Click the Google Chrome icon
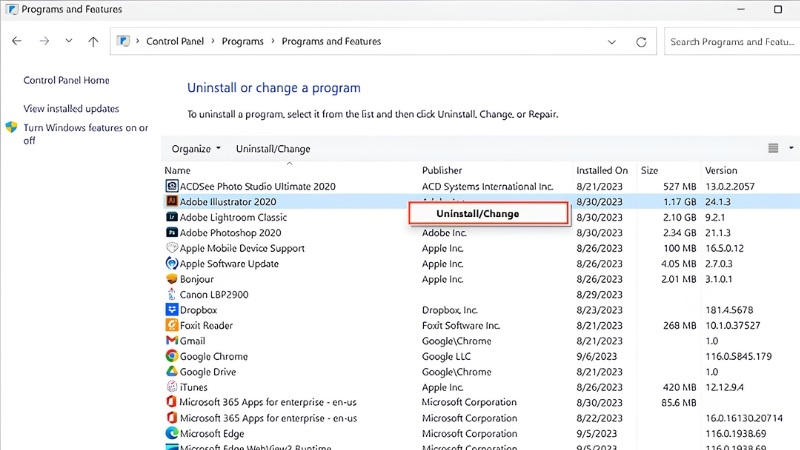Viewport: 800px width, 450px height. [172, 356]
